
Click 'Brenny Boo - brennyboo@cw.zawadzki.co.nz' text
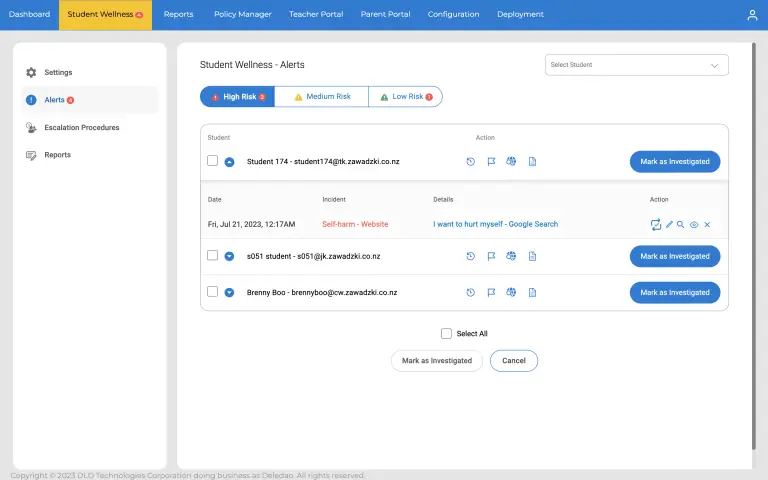point(322,292)
